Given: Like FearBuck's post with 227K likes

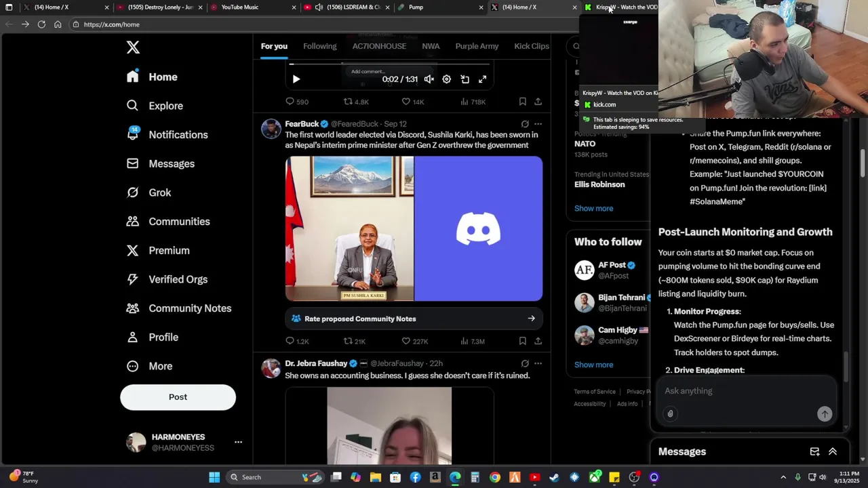Looking at the screenshot, I should [414, 341].
